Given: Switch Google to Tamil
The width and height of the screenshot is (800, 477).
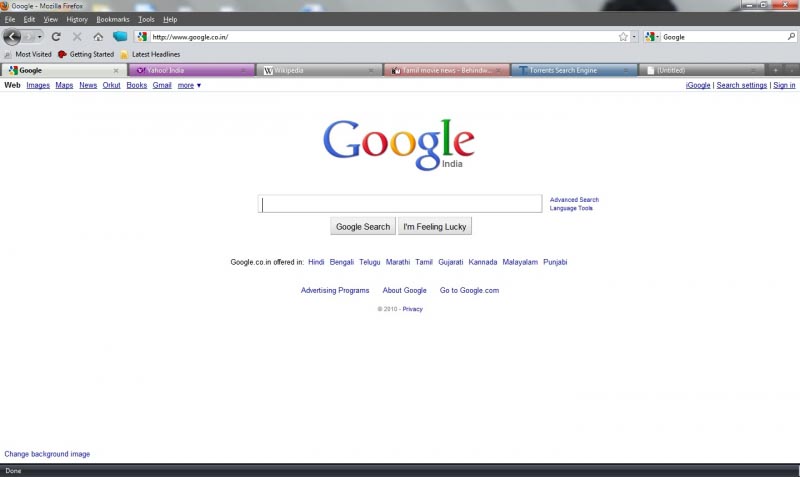Looking at the screenshot, I should [423, 262].
